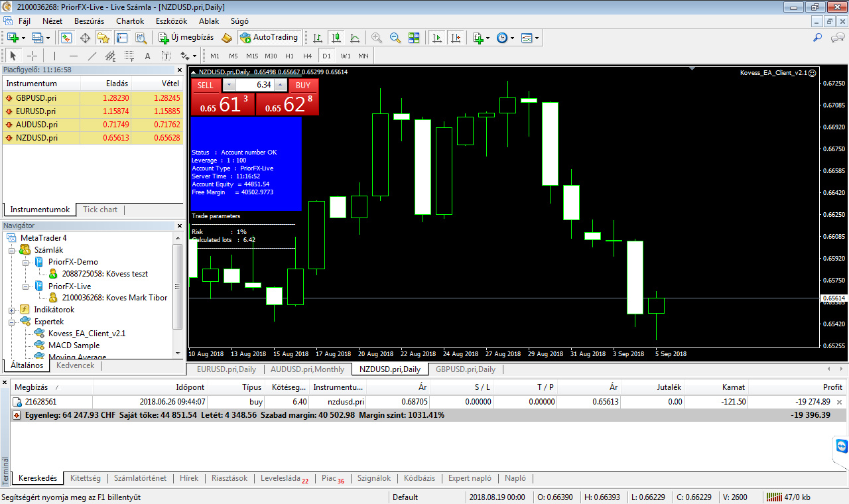The width and height of the screenshot is (849, 504).
Task: Open the search magnifier icon
Action: pos(818,38)
